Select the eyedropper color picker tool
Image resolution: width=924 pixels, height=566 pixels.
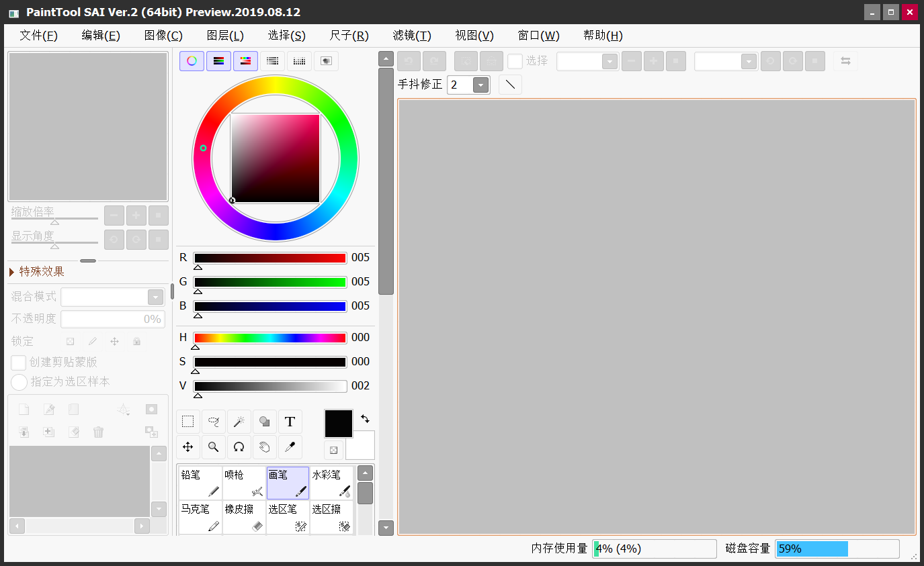coord(290,447)
